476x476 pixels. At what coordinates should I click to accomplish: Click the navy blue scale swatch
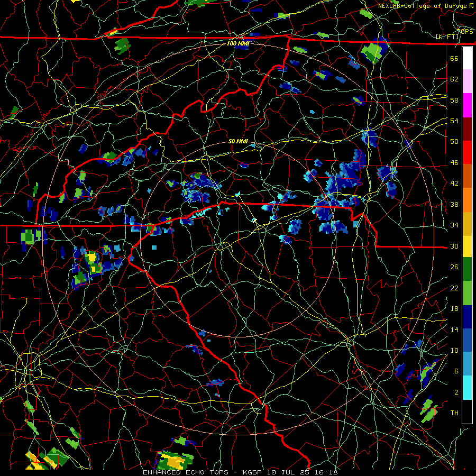(x=467, y=317)
